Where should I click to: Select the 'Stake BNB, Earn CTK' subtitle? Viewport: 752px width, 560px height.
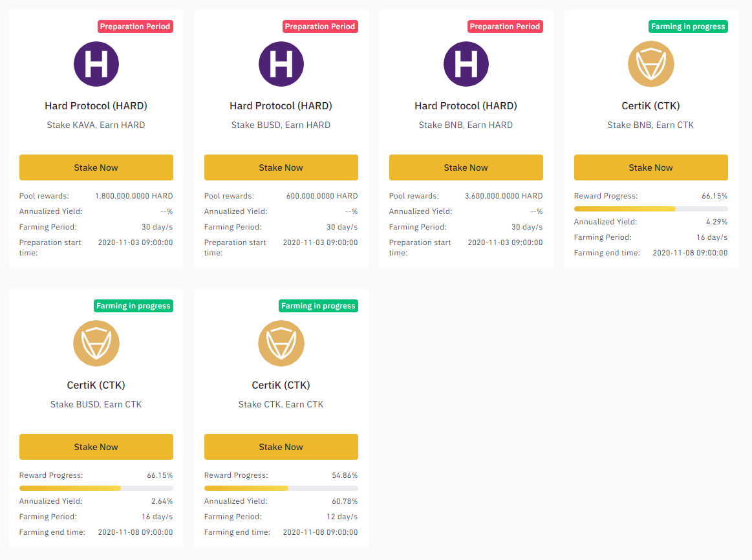(x=650, y=125)
